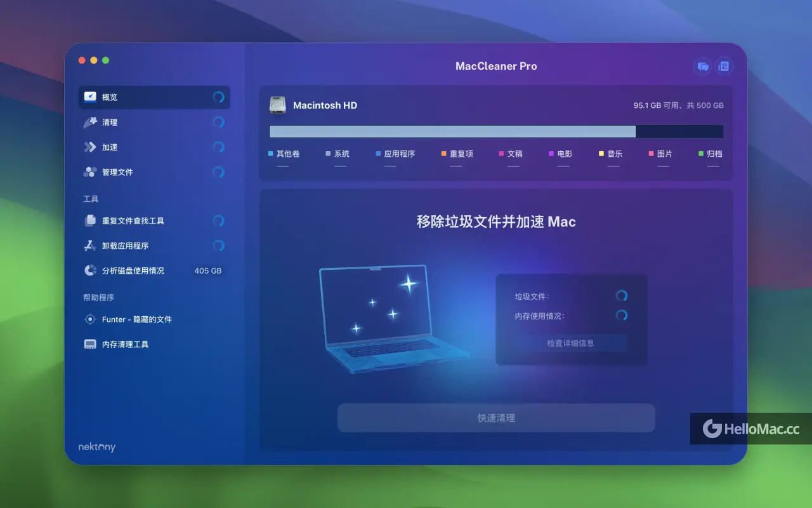Viewport: 812px width, 508px height.
Task: Select 概览 in the sidebar
Action: tap(154, 97)
